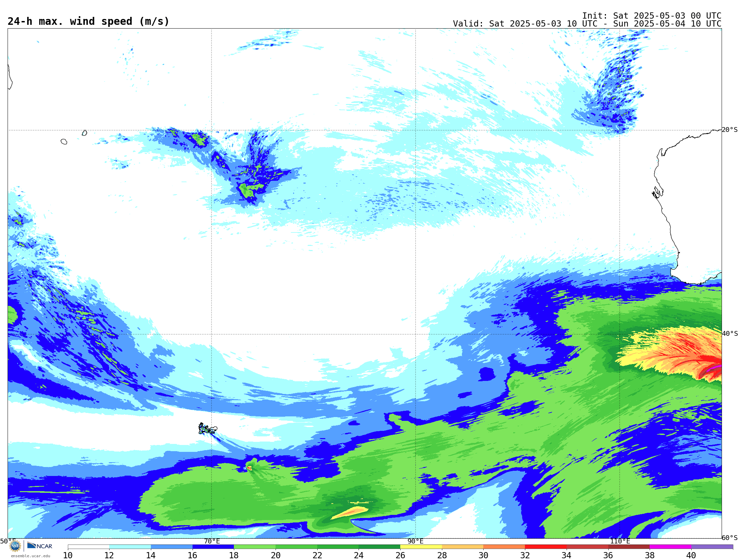Select the light cyan 12–14 m/s swatch
This screenshot has height=560, width=744.
point(130,547)
